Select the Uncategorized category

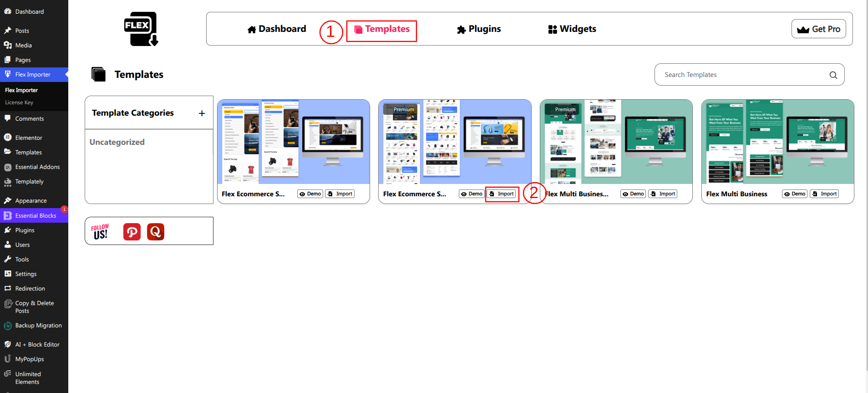[x=117, y=142]
